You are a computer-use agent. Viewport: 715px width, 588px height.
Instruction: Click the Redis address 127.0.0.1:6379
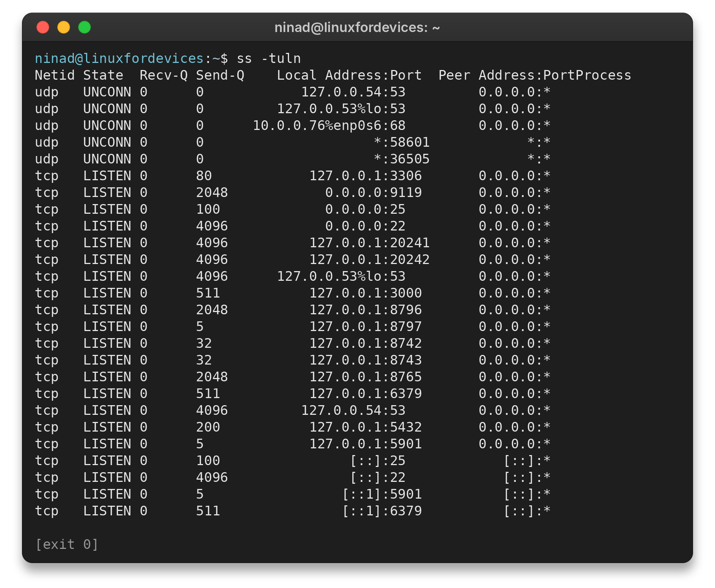point(365,394)
